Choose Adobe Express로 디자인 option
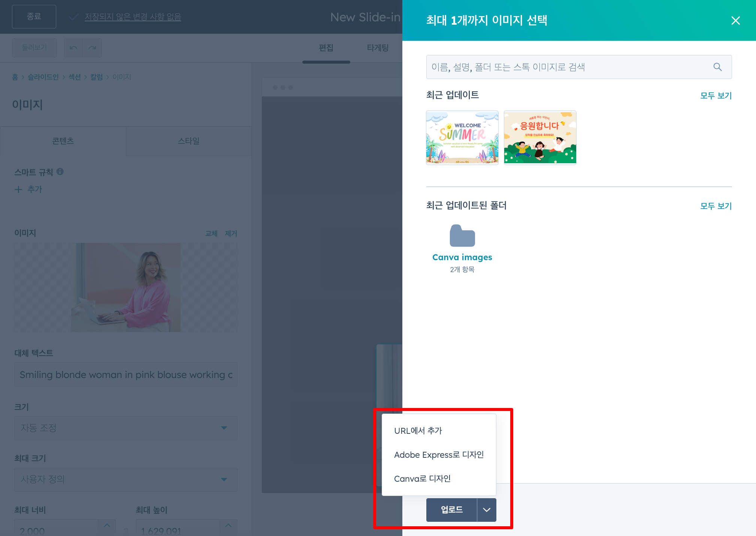This screenshot has width=756, height=536. tap(439, 455)
